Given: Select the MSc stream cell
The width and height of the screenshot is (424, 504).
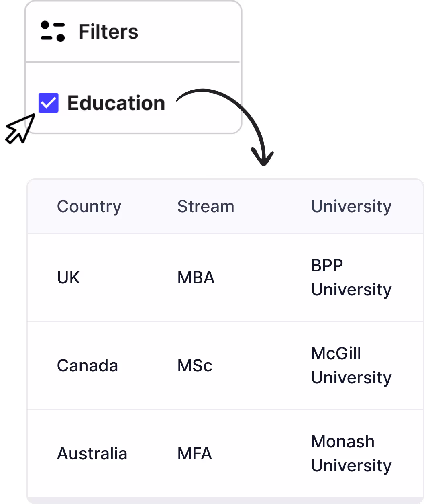Looking at the screenshot, I should coord(195,366).
